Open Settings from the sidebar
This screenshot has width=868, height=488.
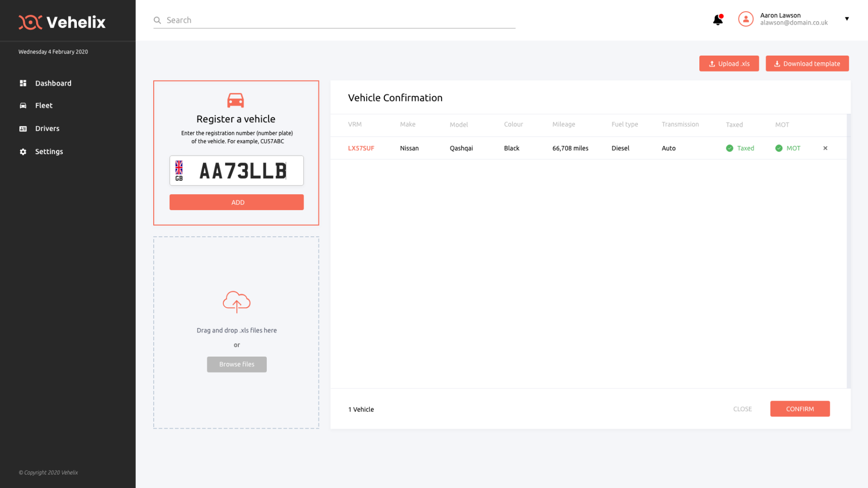(49, 152)
